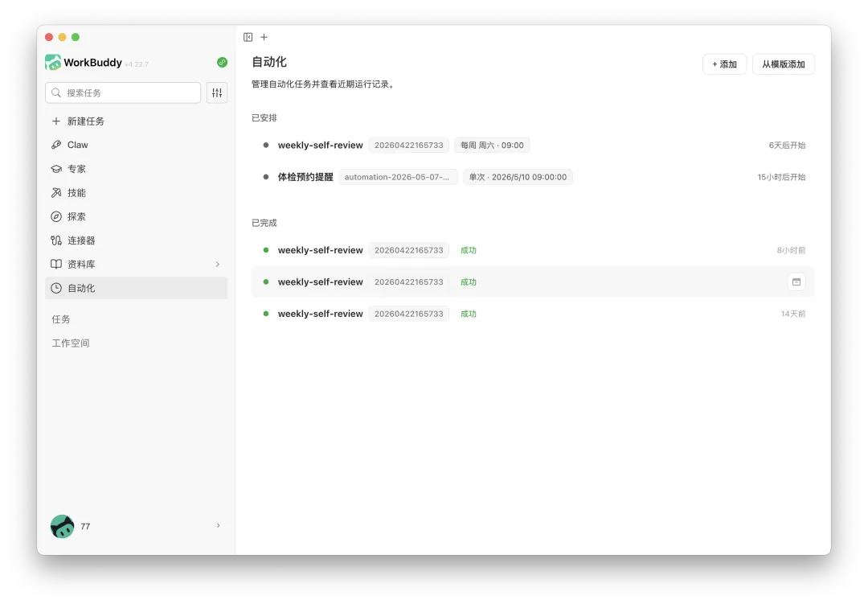Image resolution: width=868 pixels, height=604 pixels.
Task: Click 成功 status on the 8小时前 run
Action: tap(469, 250)
